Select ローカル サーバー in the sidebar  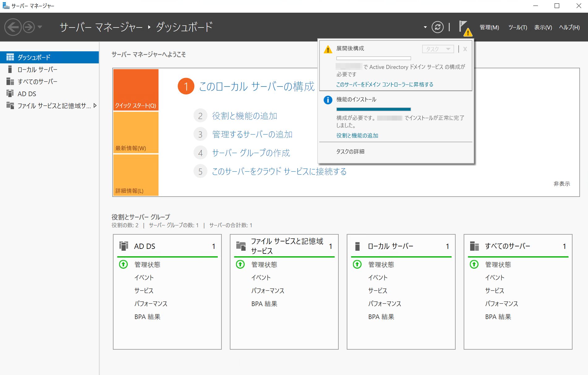(37, 70)
